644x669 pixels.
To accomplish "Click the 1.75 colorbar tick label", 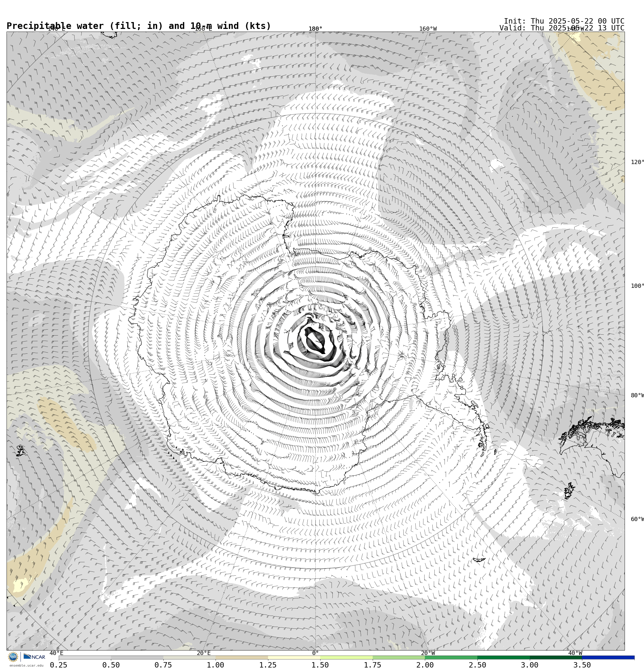I will (373, 665).
